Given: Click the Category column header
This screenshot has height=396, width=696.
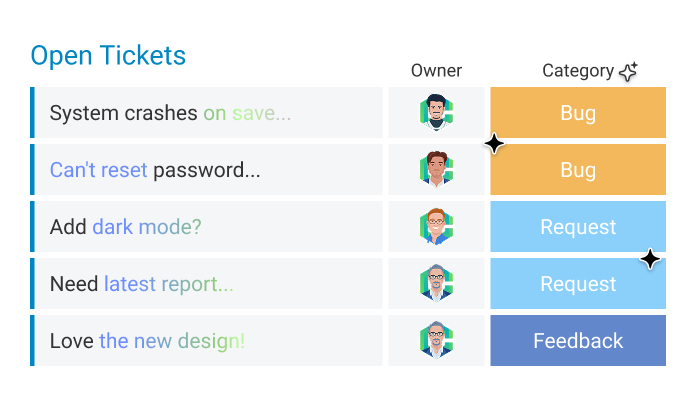Looking at the screenshot, I should coord(578,71).
